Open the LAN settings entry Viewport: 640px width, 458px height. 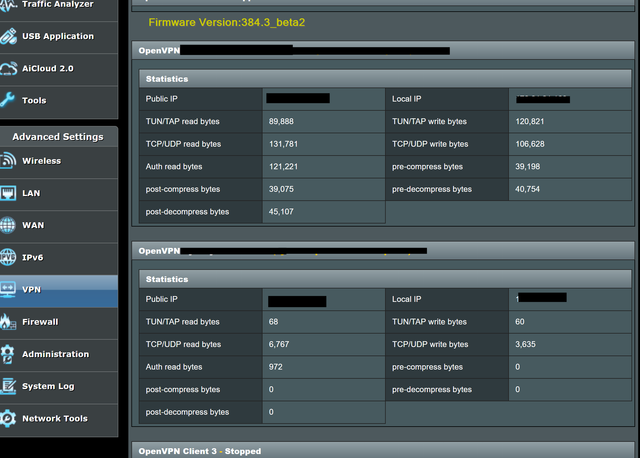tap(31, 193)
